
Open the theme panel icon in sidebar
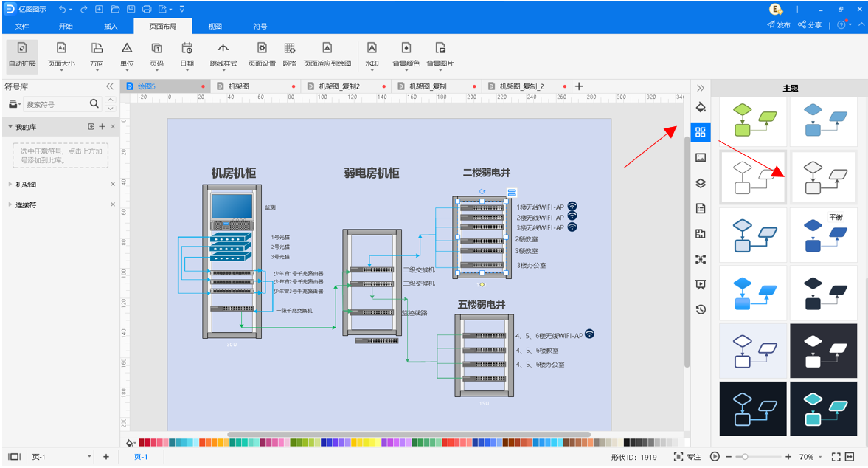pos(701,132)
